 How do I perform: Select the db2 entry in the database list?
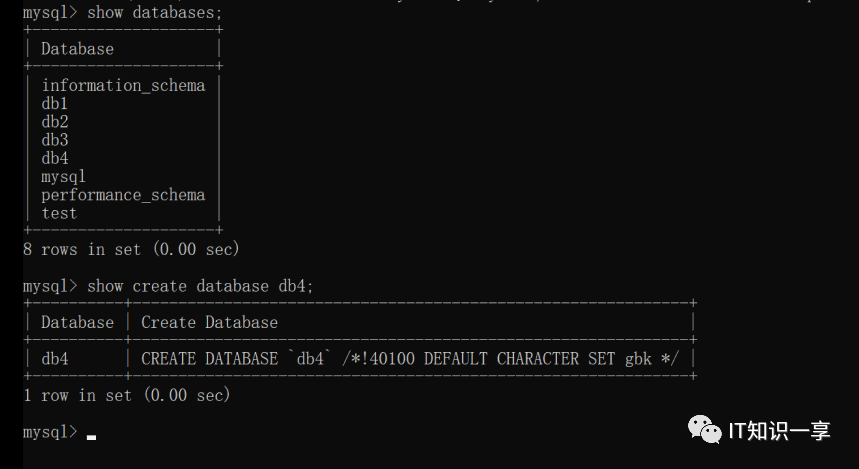pyautogui.click(x=55, y=122)
